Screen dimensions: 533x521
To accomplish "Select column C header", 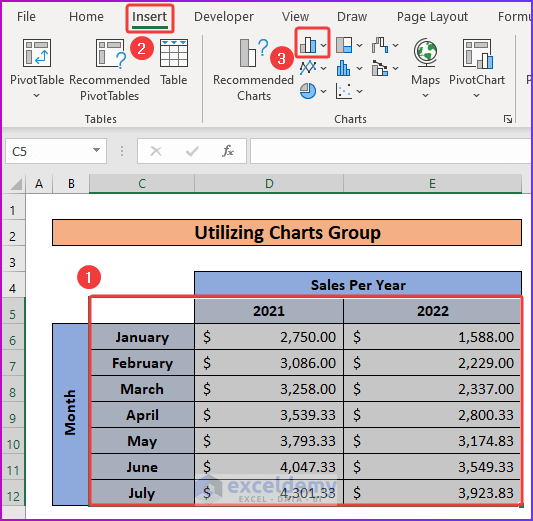I will pos(142,184).
